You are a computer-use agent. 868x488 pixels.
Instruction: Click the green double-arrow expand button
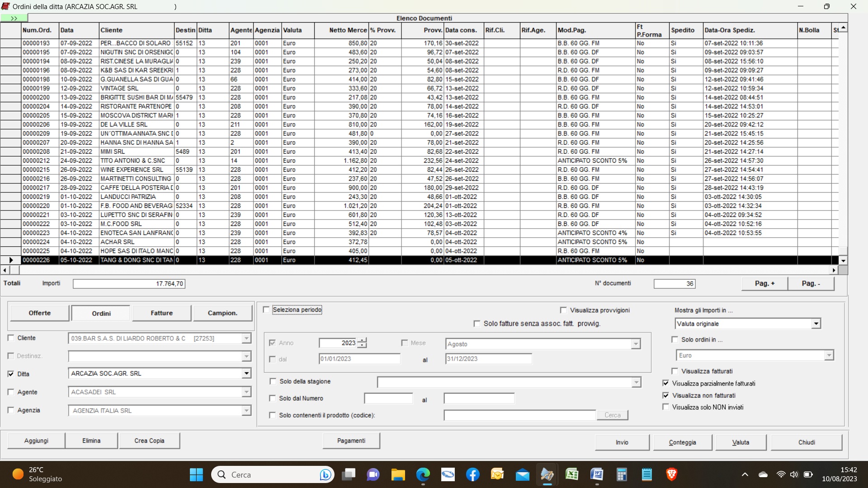14,18
